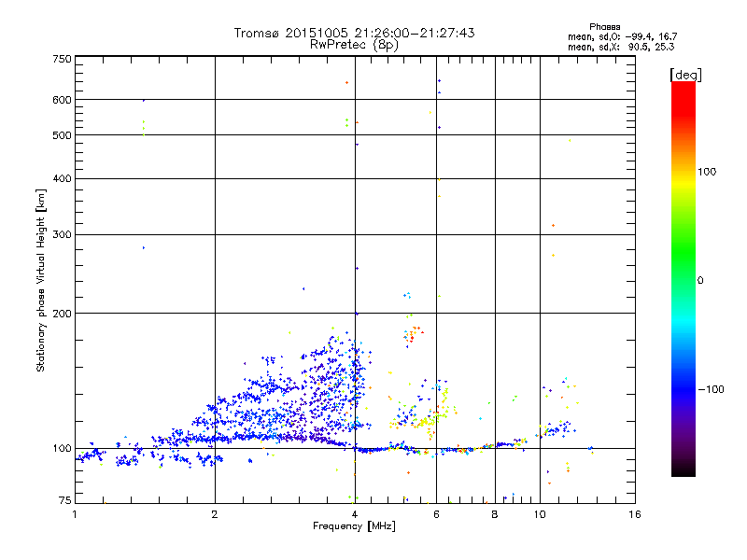
Task: Click the colorbar tick label '0'
Action: (x=700, y=281)
